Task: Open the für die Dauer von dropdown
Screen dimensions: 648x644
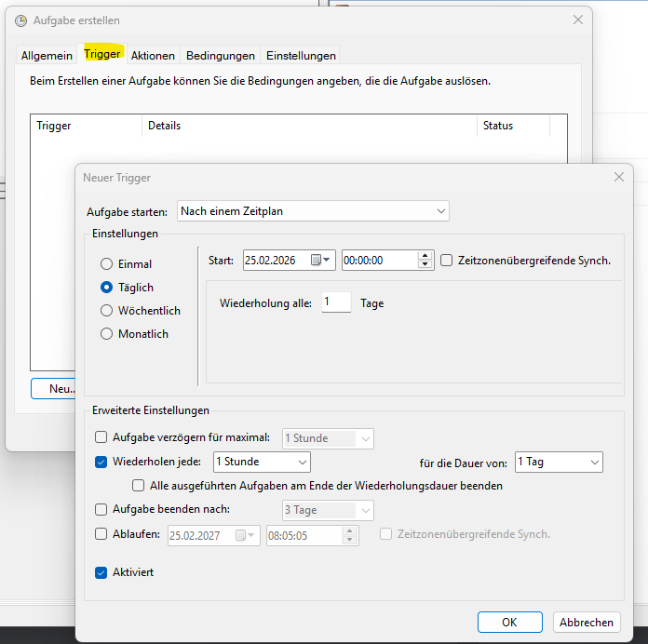Action: (x=559, y=462)
